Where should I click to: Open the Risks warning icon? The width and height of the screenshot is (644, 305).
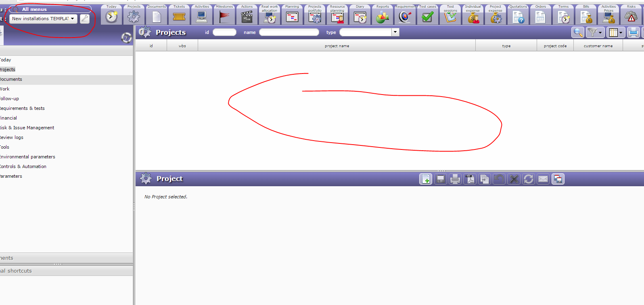[631, 17]
